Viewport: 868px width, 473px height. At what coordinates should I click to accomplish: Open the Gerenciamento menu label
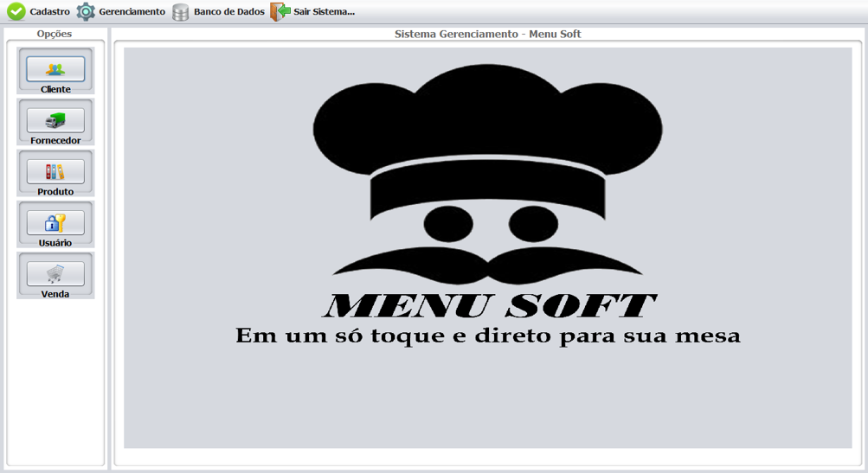click(x=132, y=11)
